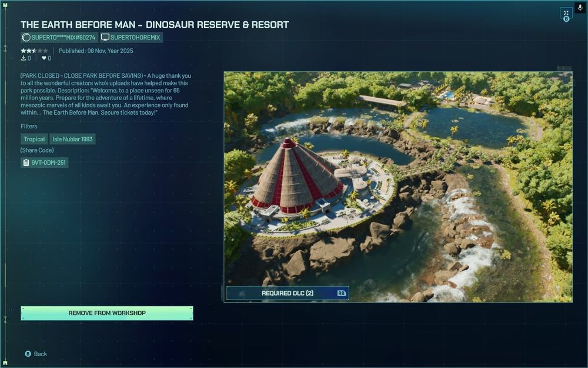Click the creator profile icon beside SUPERTO****MIX#50274
The width and height of the screenshot is (588, 368).
26,37
